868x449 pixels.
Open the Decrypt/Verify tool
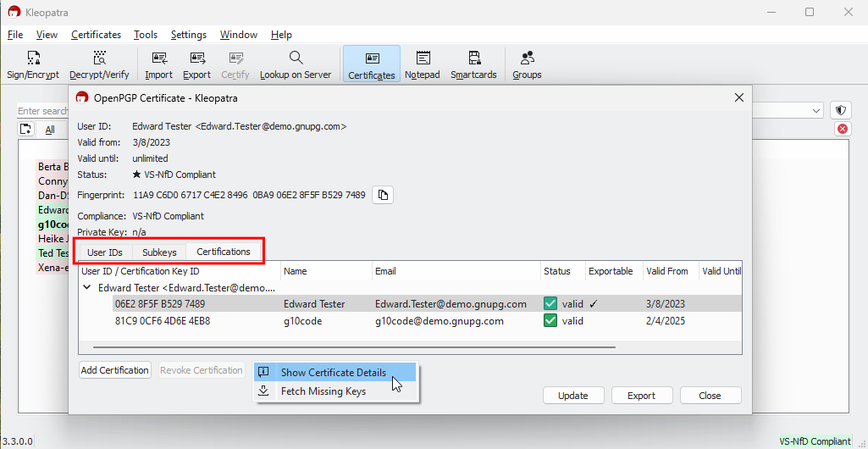pos(99,64)
